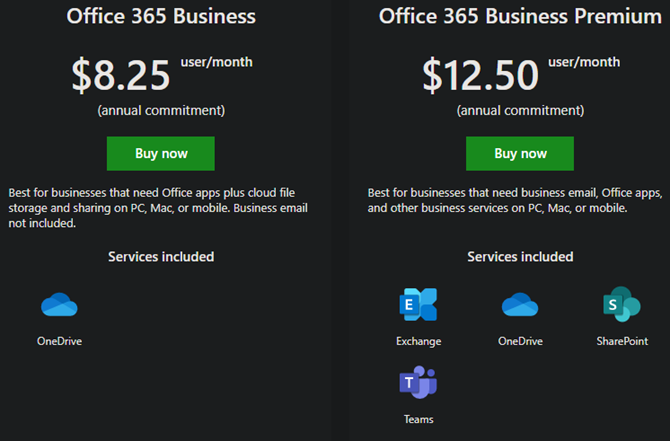This screenshot has width=670, height=441.
Task: Click the 'need business email, Office apps' description
Action: click(515, 200)
